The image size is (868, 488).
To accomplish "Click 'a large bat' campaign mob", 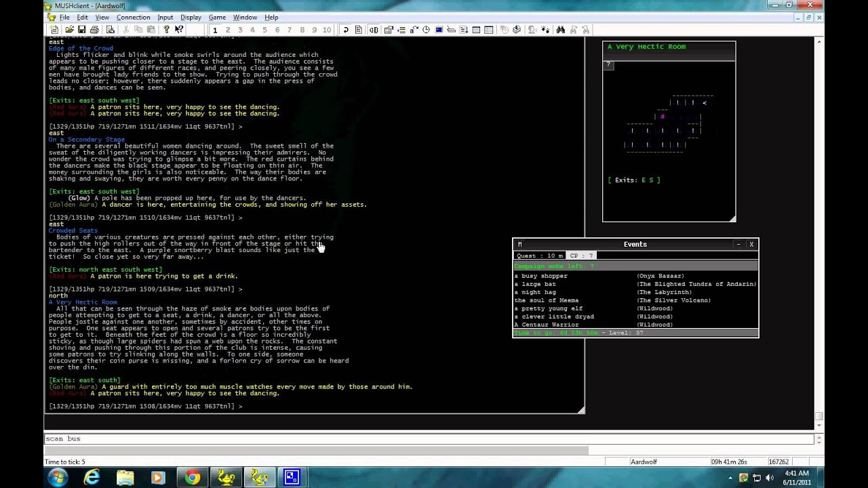I will pos(534,284).
